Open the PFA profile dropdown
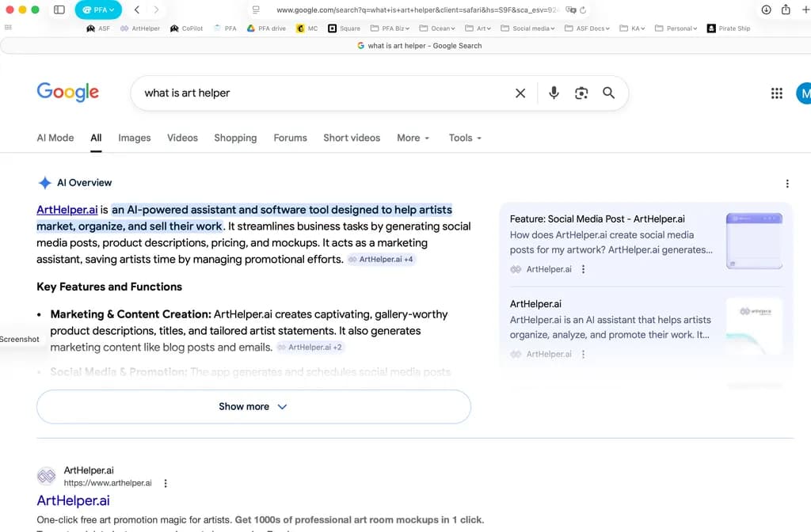The height and width of the screenshot is (532, 811). (98, 9)
